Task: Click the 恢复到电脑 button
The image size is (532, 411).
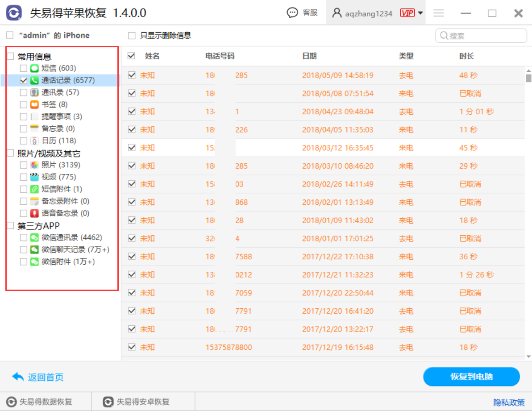Action: click(x=471, y=377)
